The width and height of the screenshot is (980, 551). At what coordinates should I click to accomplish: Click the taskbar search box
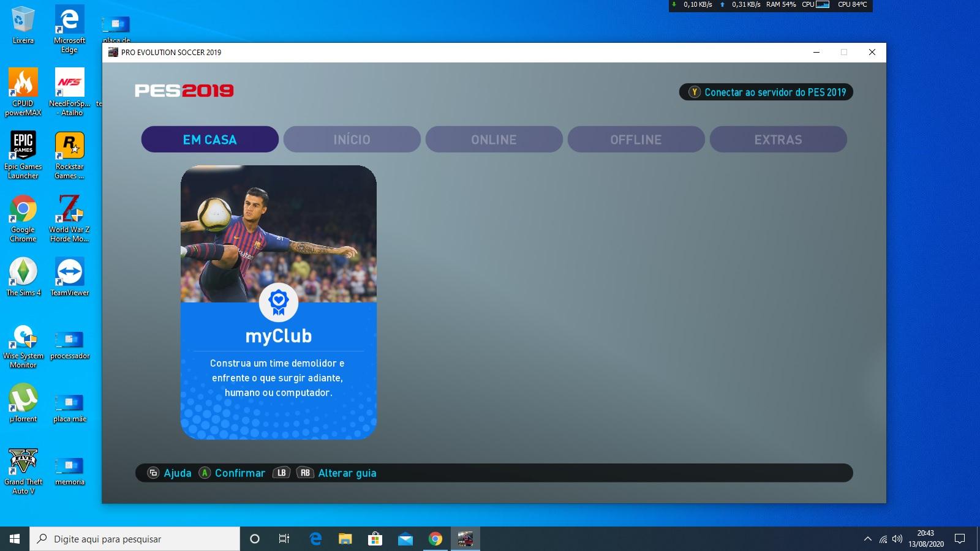click(135, 539)
